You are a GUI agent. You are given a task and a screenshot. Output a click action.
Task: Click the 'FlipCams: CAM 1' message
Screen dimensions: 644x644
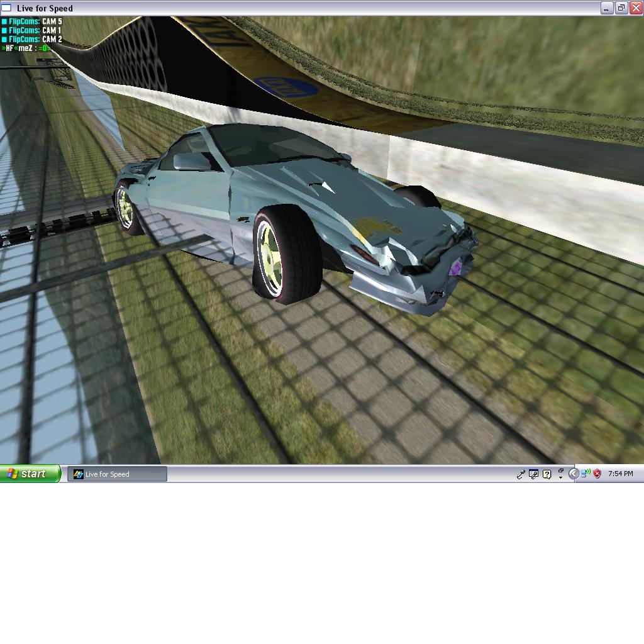pyautogui.click(x=31, y=30)
